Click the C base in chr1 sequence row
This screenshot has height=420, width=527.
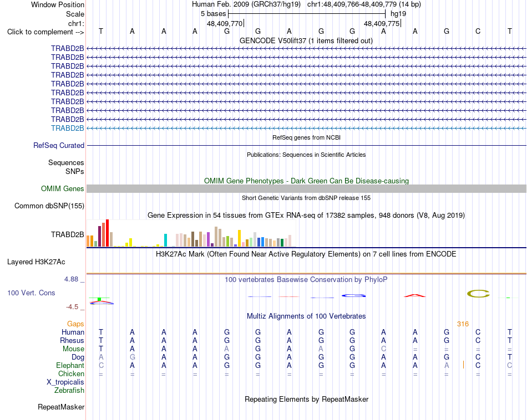pos(478,31)
